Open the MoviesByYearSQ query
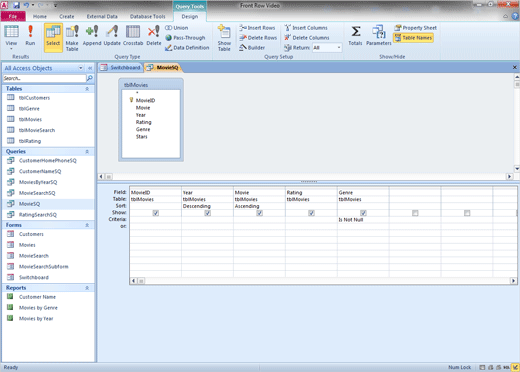 pyautogui.click(x=38, y=182)
